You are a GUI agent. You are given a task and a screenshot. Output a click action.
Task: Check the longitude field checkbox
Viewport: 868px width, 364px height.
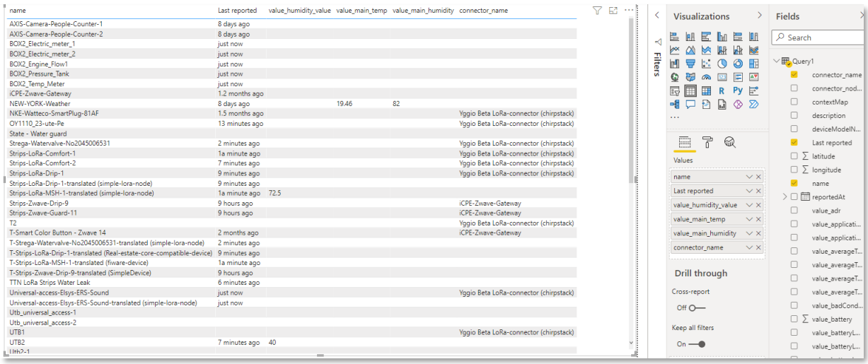[x=794, y=170]
